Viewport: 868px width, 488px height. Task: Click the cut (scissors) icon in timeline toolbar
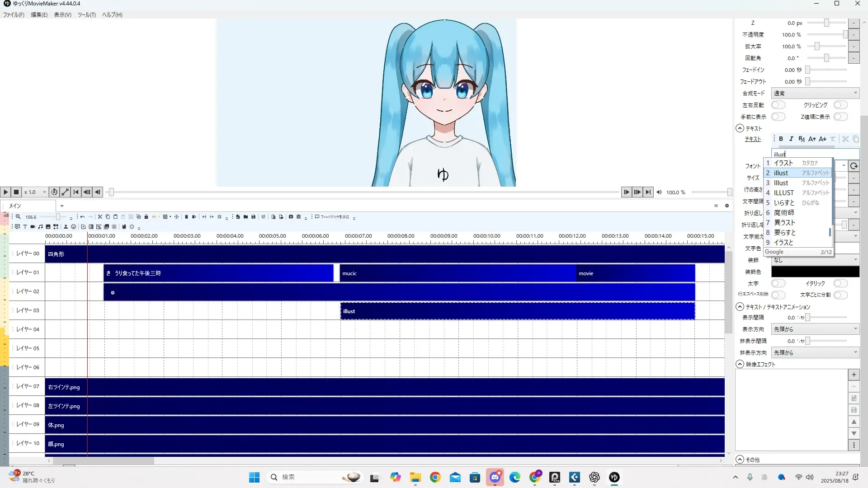tap(100, 217)
